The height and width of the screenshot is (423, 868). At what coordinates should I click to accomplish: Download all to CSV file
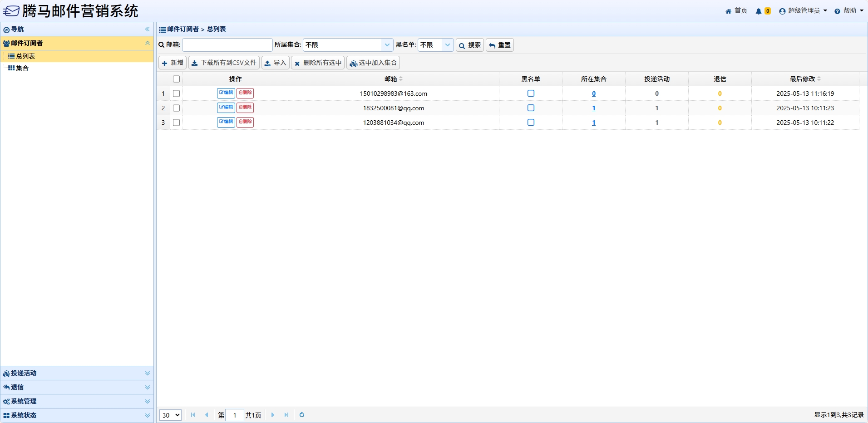point(224,63)
